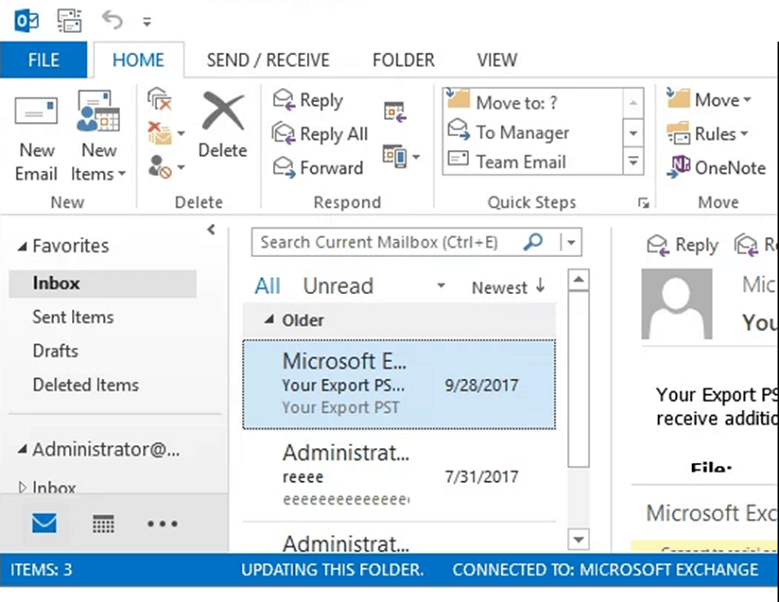Image resolution: width=779 pixels, height=602 pixels.
Task: Click the Undo arrow in quick access toolbar
Action: 112,20
